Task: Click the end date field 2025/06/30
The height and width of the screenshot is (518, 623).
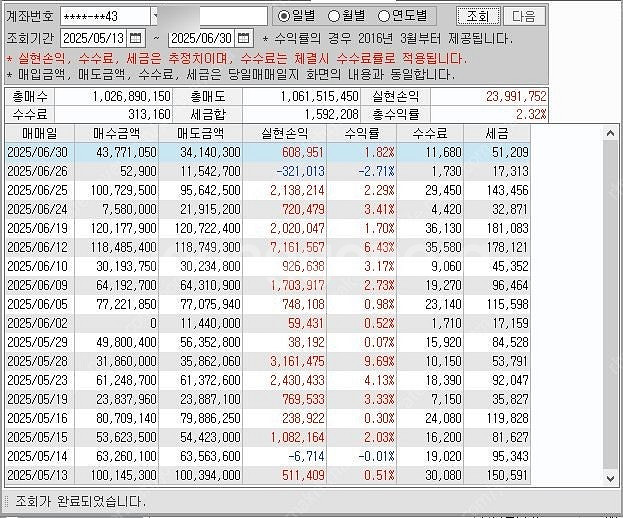Action: point(201,38)
